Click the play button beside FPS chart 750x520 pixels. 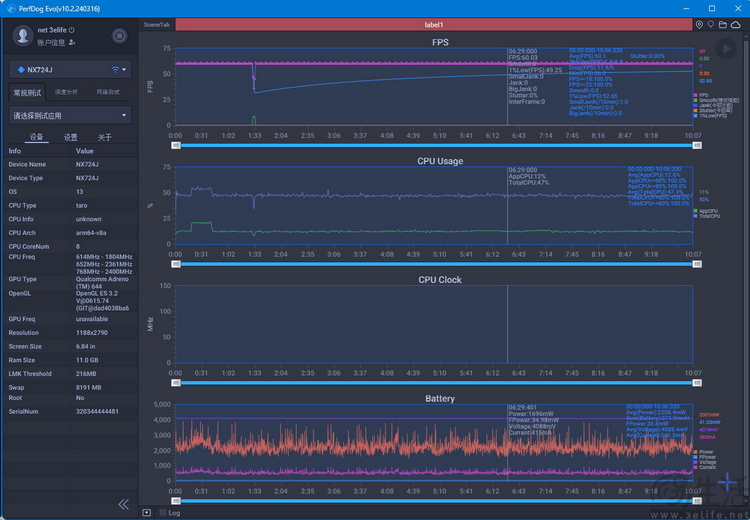(726, 49)
